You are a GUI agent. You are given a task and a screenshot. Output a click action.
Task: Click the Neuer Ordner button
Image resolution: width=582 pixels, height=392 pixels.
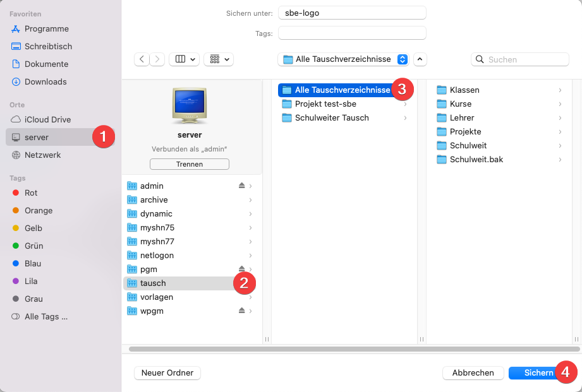pyautogui.click(x=167, y=372)
